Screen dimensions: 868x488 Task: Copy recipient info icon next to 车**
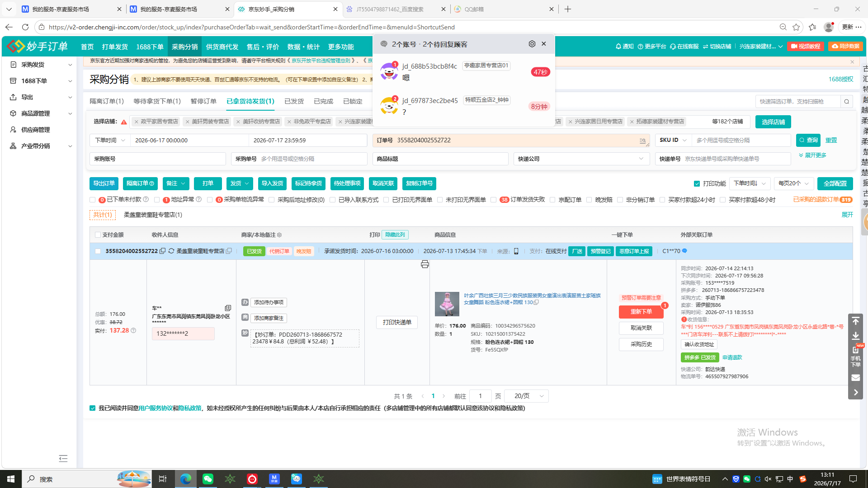point(228,308)
